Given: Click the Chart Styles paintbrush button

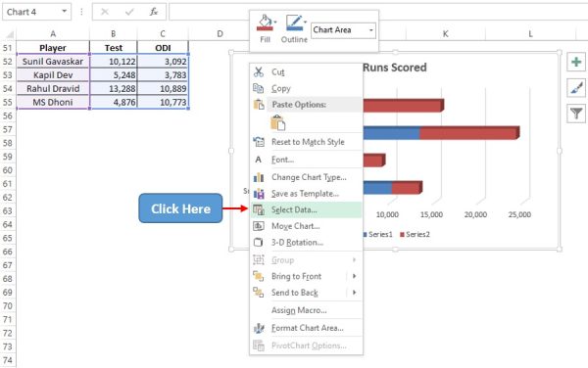Looking at the screenshot, I should (576, 88).
